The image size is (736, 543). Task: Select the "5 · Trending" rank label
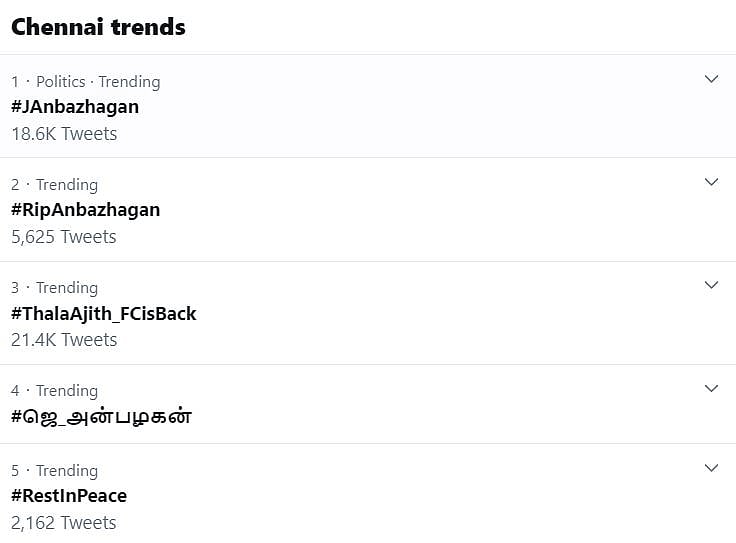click(54, 471)
